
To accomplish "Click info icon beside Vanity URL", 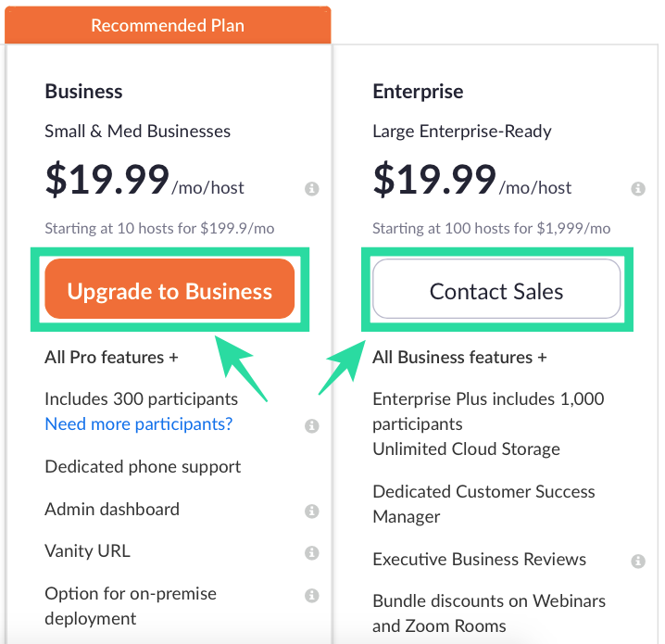I will coord(312,552).
